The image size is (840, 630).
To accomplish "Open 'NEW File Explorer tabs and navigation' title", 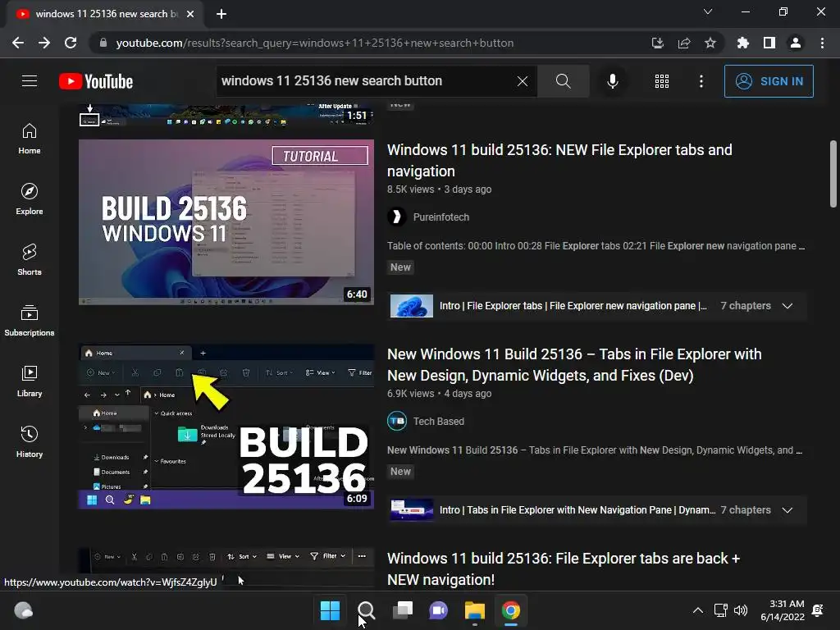I will (x=559, y=160).
